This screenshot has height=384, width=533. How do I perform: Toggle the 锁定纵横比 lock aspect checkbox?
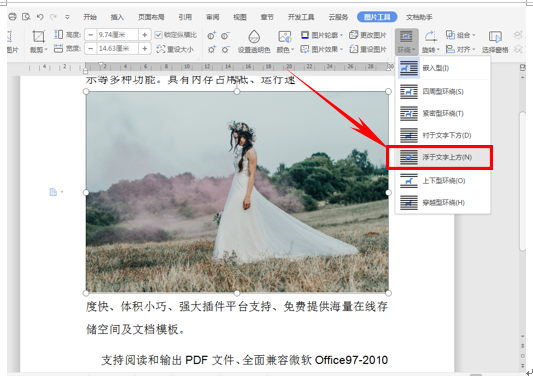[158, 35]
